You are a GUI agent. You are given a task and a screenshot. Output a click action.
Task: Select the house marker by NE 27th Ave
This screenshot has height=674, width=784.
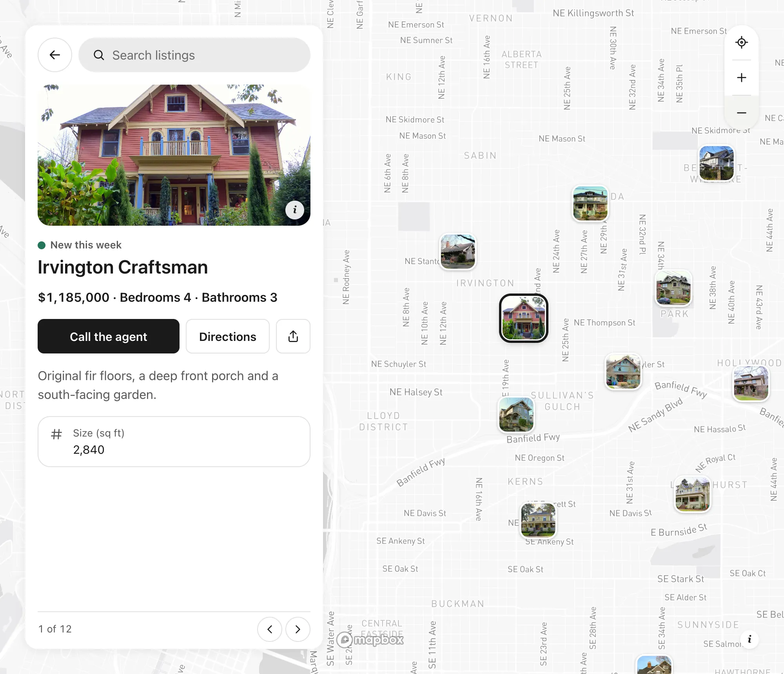click(x=590, y=204)
